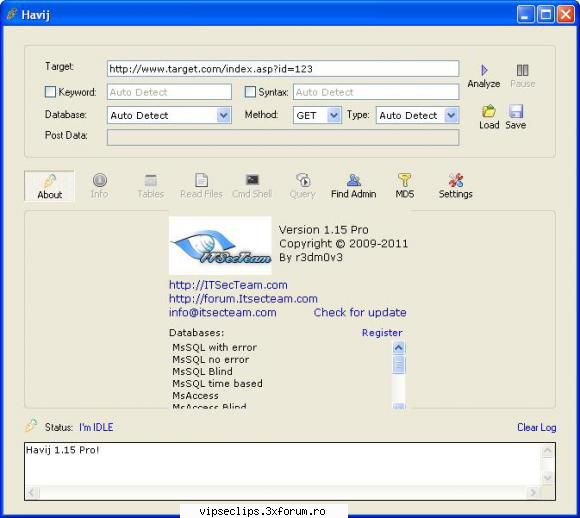This screenshot has width=580, height=518.
Task: Open the Find Admin tool
Action: (x=354, y=186)
